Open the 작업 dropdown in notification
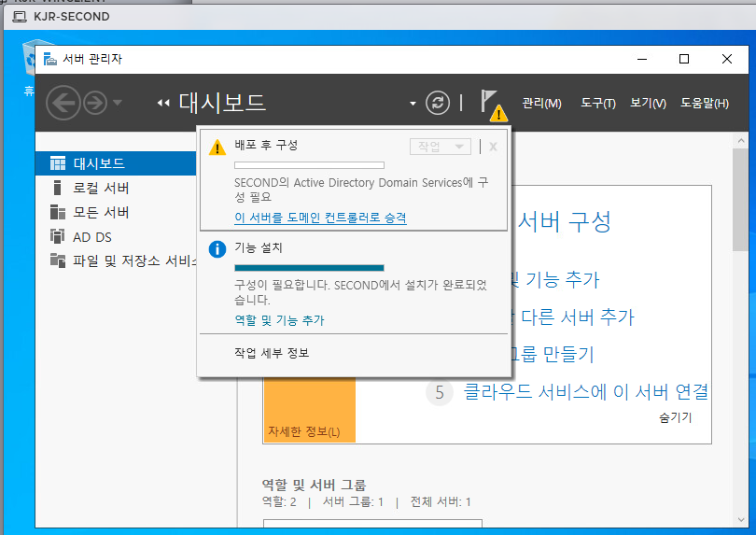Screen dimensions: 756x535 441,147
